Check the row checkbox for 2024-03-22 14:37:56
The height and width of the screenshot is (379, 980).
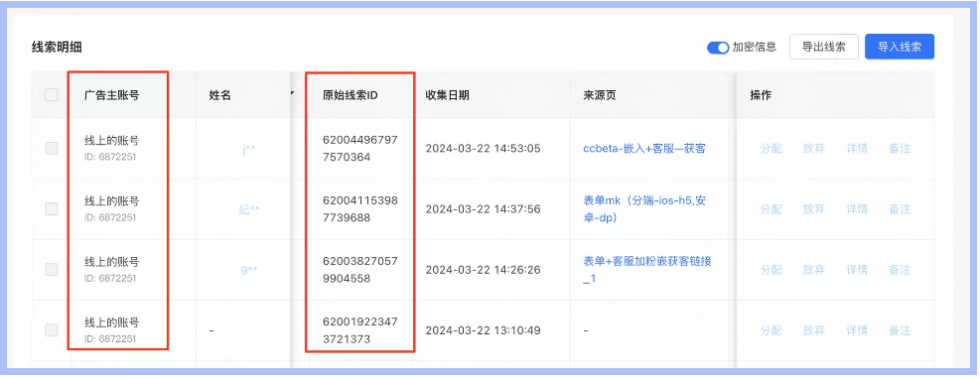(52, 209)
